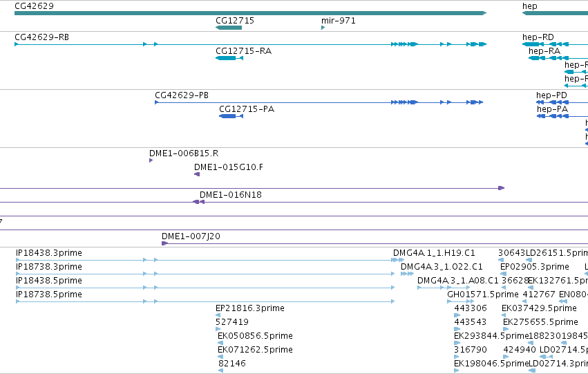
Task: Click the DME1-015G10.F clone end
Action: click(x=197, y=174)
